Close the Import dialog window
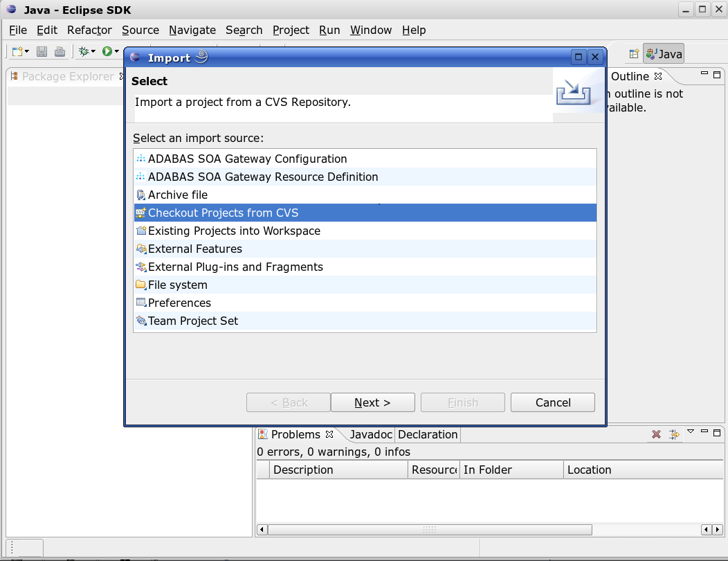The image size is (728, 561). (594, 57)
